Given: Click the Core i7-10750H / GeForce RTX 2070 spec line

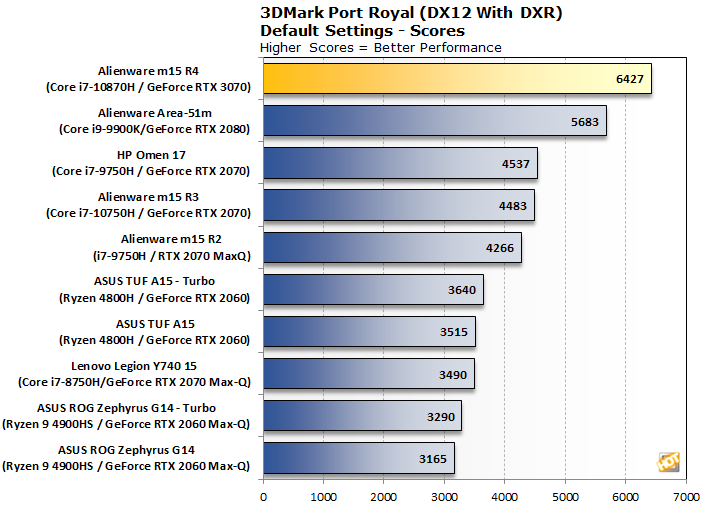Looking at the screenshot, I should click(x=148, y=213).
